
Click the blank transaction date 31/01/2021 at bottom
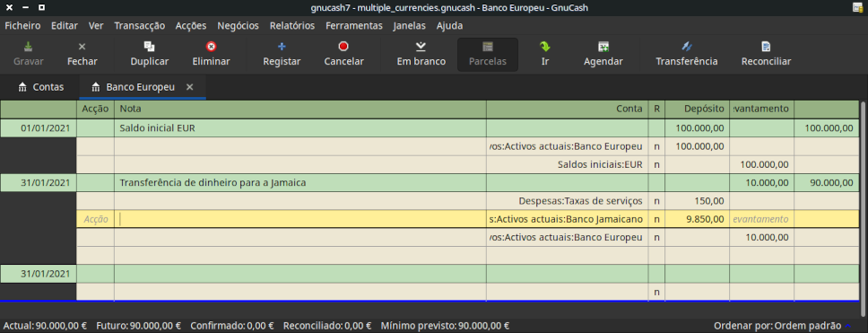pyautogui.click(x=39, y=274)
